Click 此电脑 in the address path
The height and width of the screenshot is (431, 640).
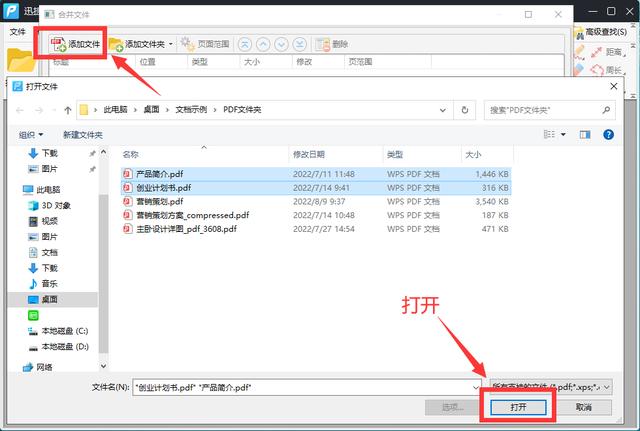(x=116, y=109)
